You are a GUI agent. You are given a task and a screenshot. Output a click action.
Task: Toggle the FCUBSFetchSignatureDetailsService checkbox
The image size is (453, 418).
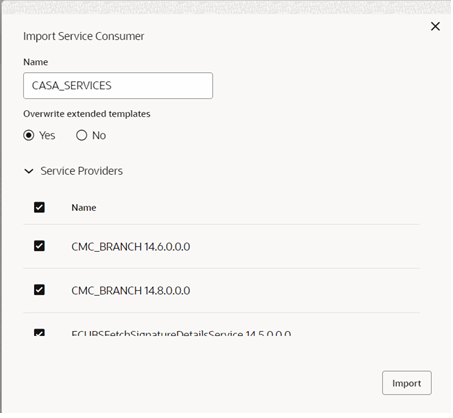tap(39, 332)
